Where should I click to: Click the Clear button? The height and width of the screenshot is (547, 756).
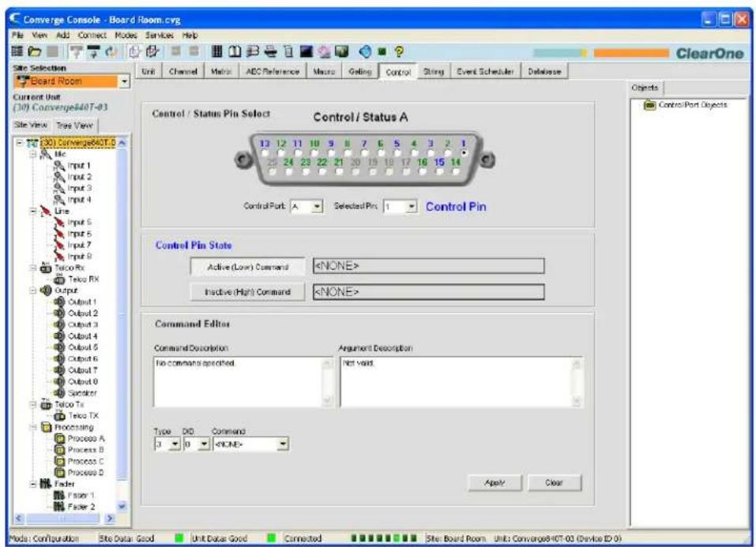[554, 482]
